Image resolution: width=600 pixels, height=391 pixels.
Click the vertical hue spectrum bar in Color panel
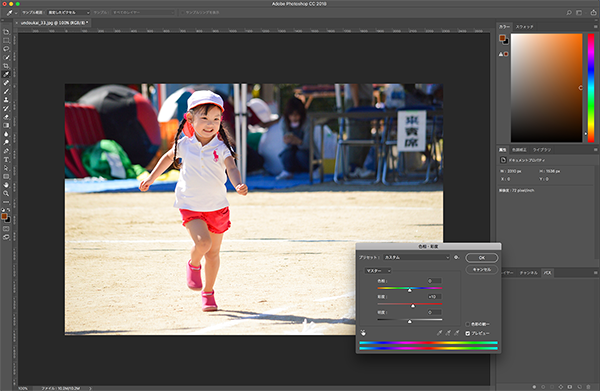pyautogui.click(x=591, y=88)
